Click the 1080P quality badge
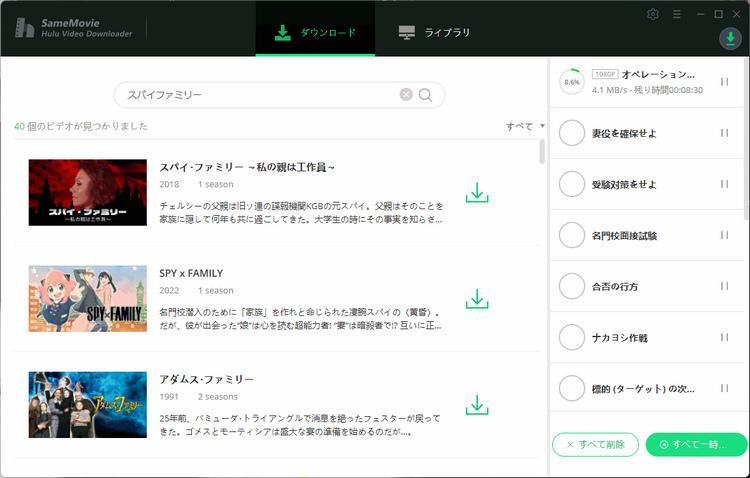The width and height of the screenshot is (750, 478). 605,74
